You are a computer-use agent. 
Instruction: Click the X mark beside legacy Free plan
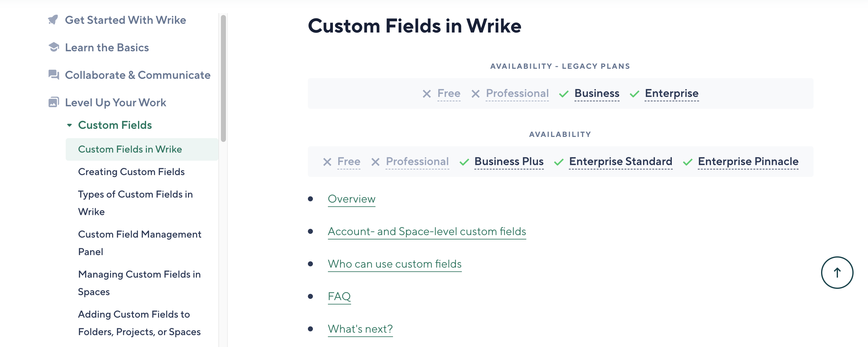(426, 94)
